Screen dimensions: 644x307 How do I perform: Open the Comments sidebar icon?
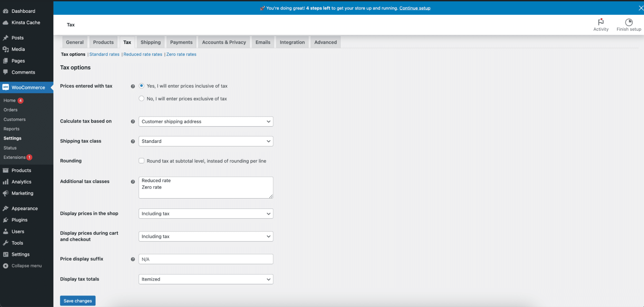6,72
